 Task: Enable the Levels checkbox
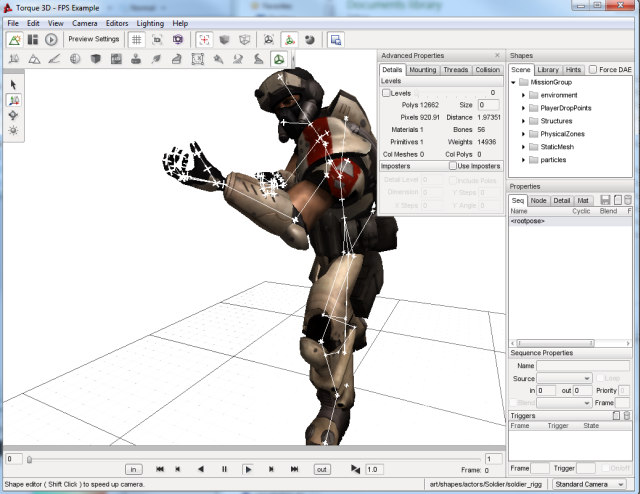click(x=387, y=92)
